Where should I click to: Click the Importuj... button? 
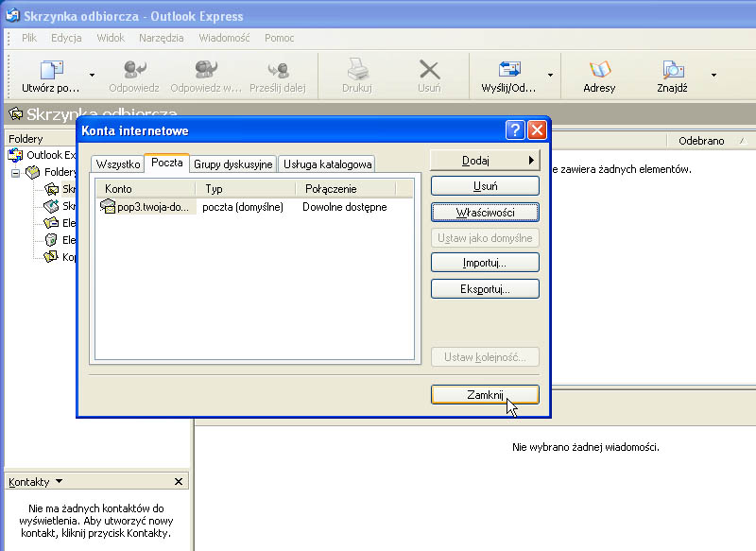(485, 263)
